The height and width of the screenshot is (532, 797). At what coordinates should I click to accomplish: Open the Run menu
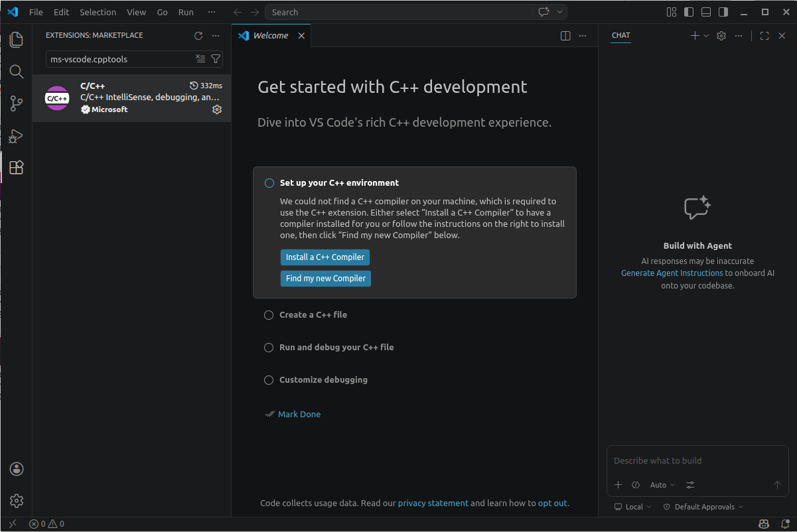point(186,12)
